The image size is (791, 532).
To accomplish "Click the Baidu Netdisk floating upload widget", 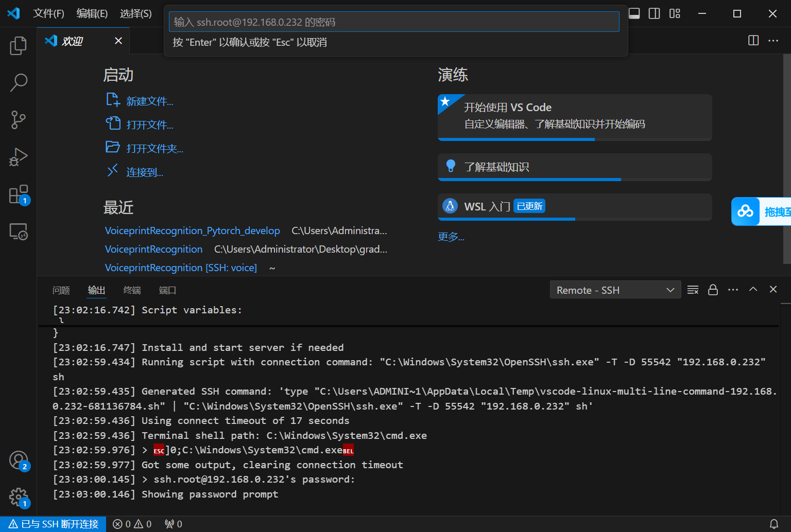I will coord(761,211).
